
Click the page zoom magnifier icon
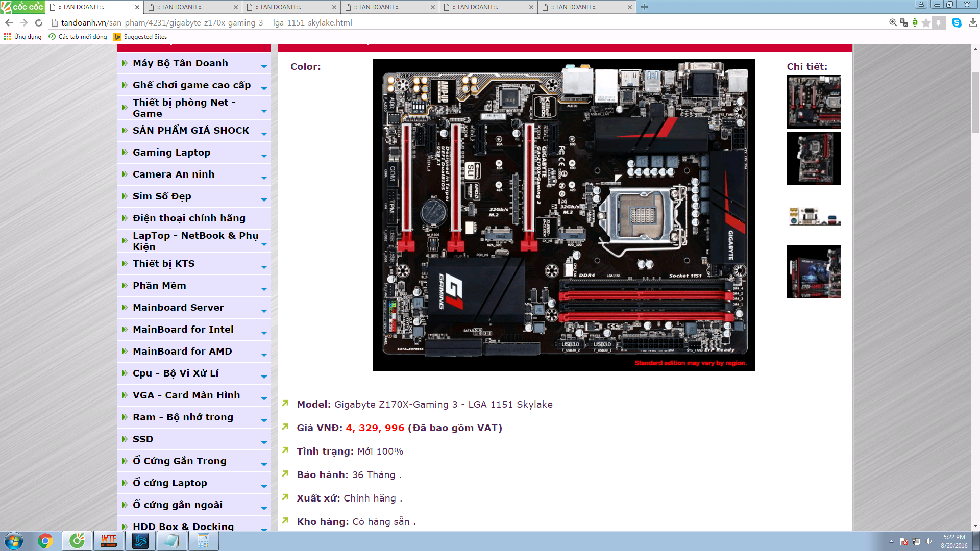pos(893,22)
